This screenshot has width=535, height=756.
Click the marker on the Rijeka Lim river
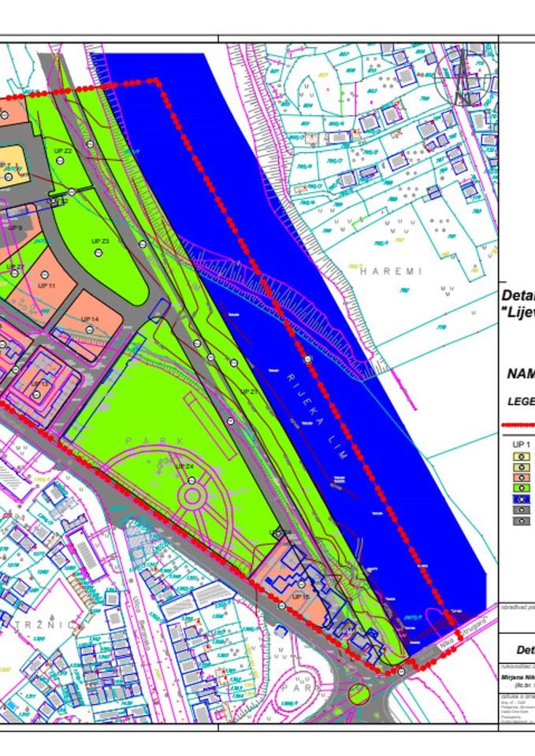pyautogui.click(x=307, y=359)
